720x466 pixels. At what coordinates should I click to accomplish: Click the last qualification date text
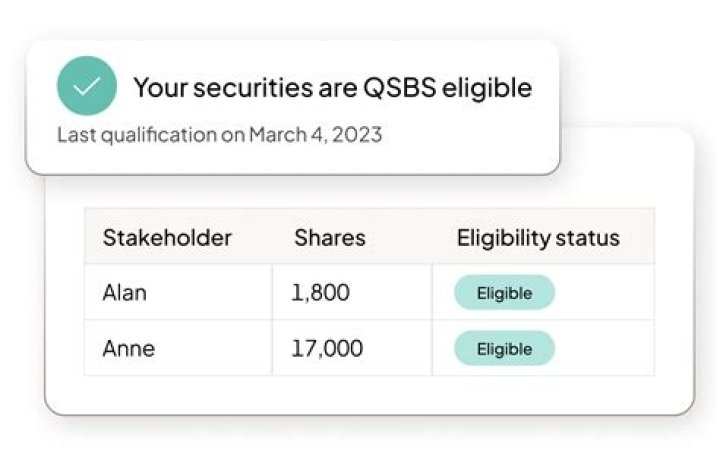tap(219, 134)
